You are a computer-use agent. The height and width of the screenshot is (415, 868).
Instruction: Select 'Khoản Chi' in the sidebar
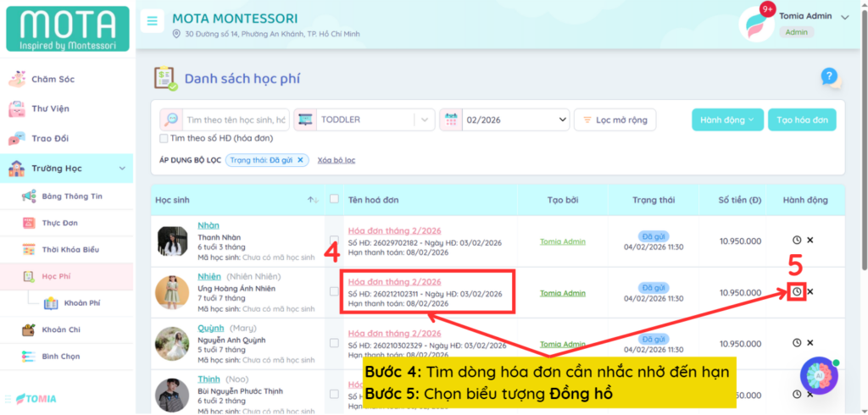point(61,329)
